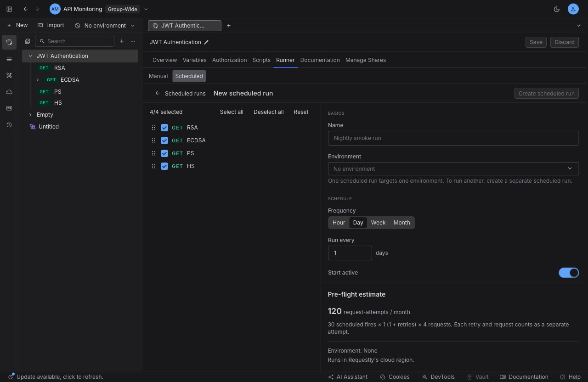Grab the drag handle for PS row
The image size is (588, 382).
tap(153, 153)
